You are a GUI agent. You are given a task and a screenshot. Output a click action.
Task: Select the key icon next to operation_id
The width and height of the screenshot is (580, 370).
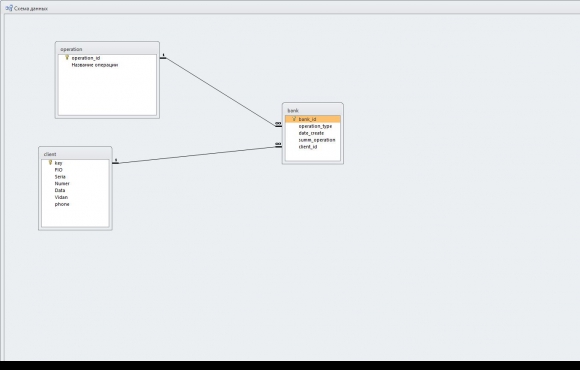[67, 58]
